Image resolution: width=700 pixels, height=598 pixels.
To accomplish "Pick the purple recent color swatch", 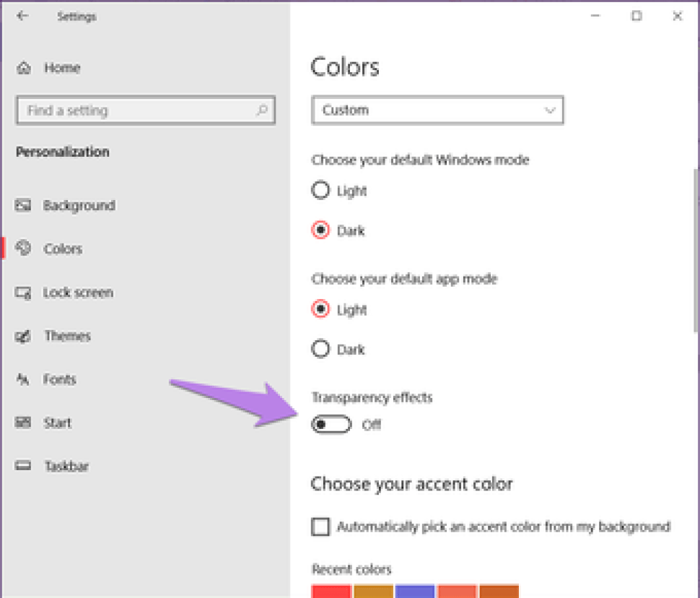I will (415, 591).
